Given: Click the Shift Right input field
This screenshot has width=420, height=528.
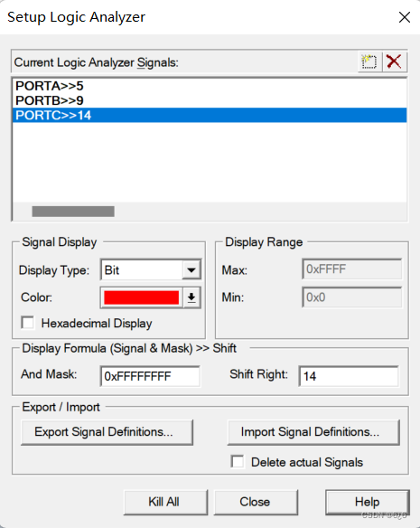Looking at the screenshot, I should tap(349, 376).
